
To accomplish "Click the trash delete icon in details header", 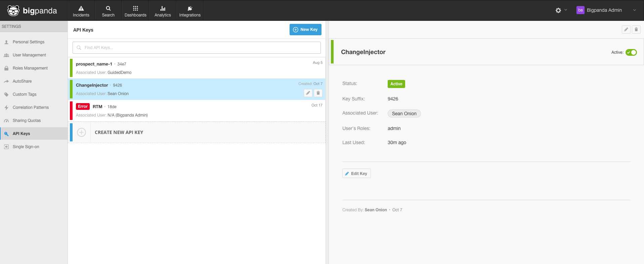I will tap(636, 30).
